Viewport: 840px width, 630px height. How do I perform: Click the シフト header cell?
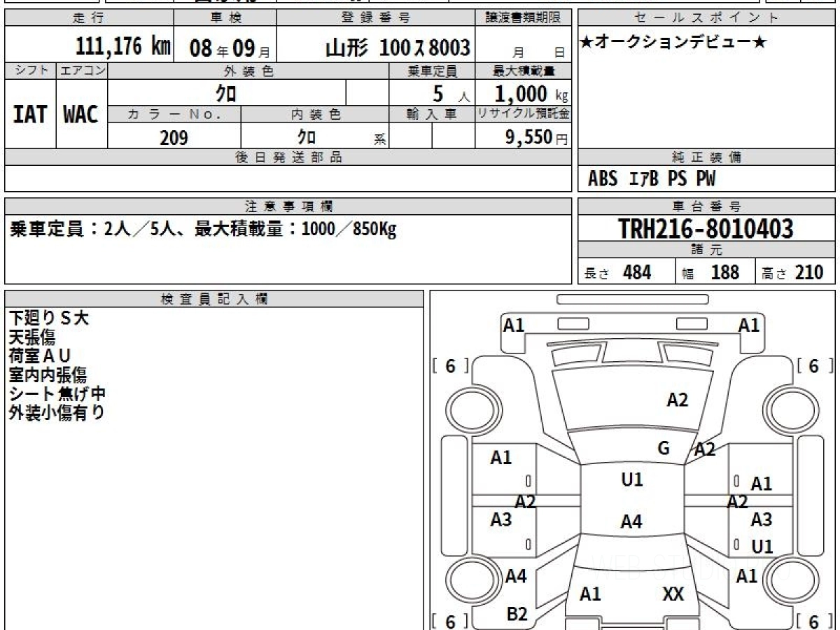30,71
